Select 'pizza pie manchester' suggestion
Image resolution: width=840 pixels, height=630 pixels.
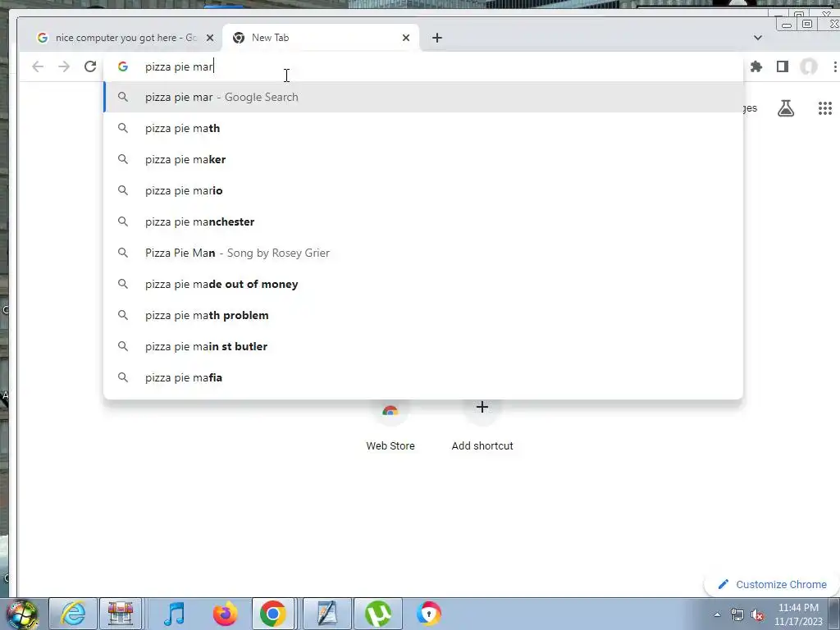pyautogui.click(x=423, y=221)
